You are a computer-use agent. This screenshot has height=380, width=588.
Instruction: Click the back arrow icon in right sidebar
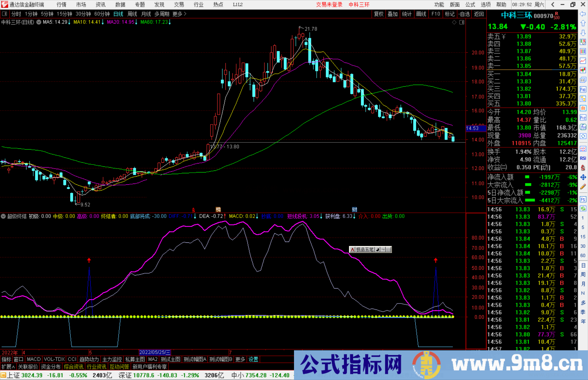click(x=583, y=14)
